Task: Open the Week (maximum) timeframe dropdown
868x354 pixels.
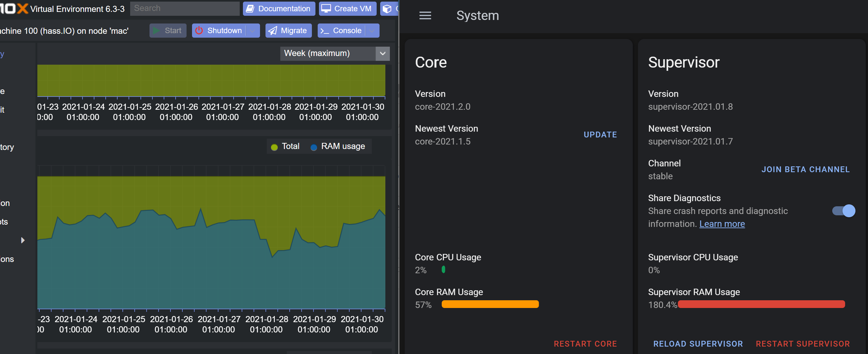Action: tap(334, 53)
